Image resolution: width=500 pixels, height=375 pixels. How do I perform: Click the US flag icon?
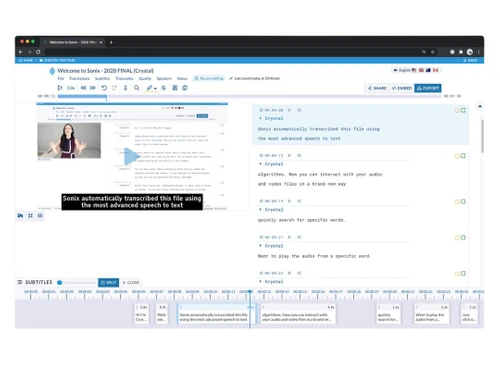pyautogui.click(x=414, y=70)
